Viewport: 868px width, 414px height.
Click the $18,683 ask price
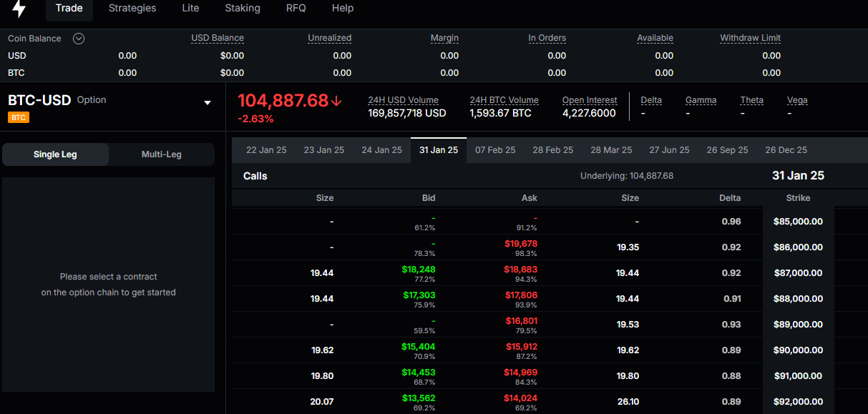(521, 270)
